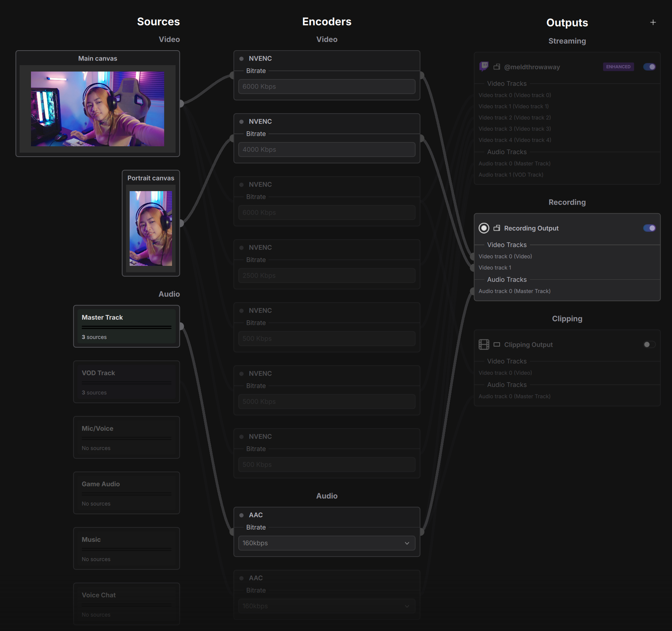Image resolution: width=672 pixels, height=631 pixels.
Task: Select the Main canvas preview thumbnail
Action: [98, 109]
